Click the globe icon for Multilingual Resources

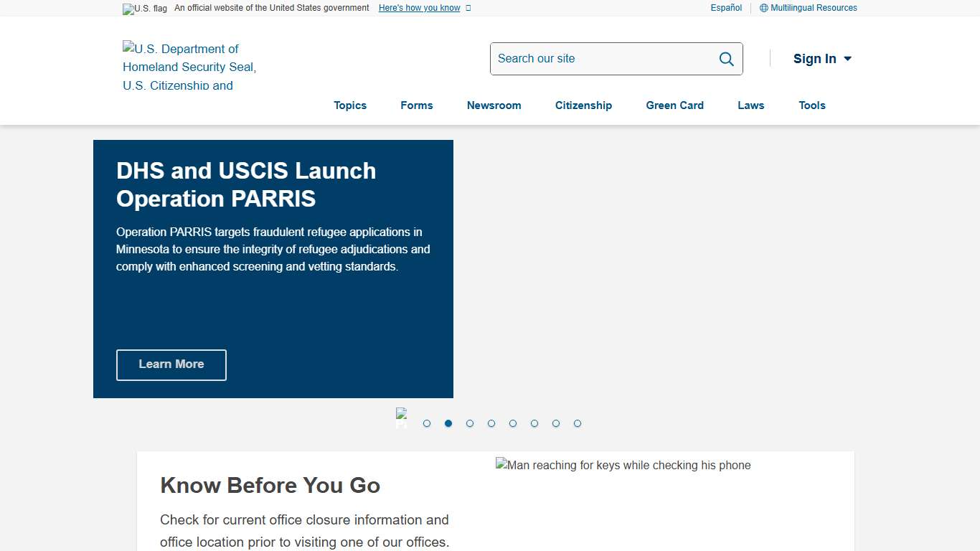(x=763, y=8)
